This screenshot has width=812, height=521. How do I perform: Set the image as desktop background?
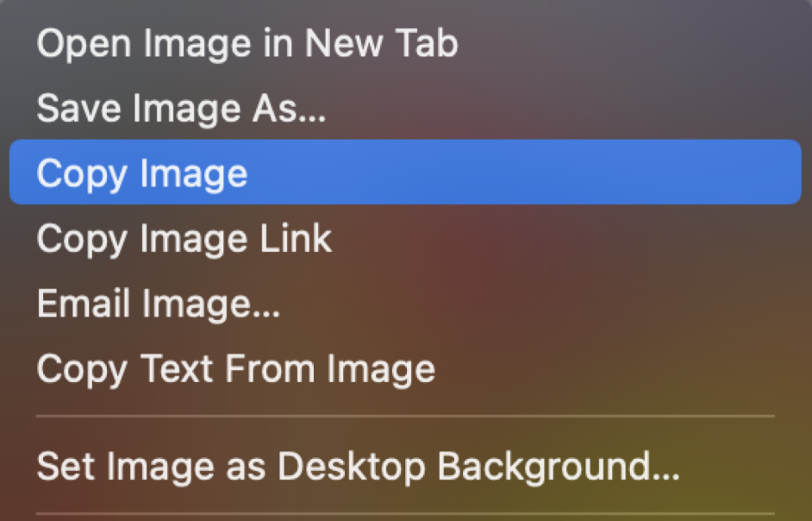(359, 467)
